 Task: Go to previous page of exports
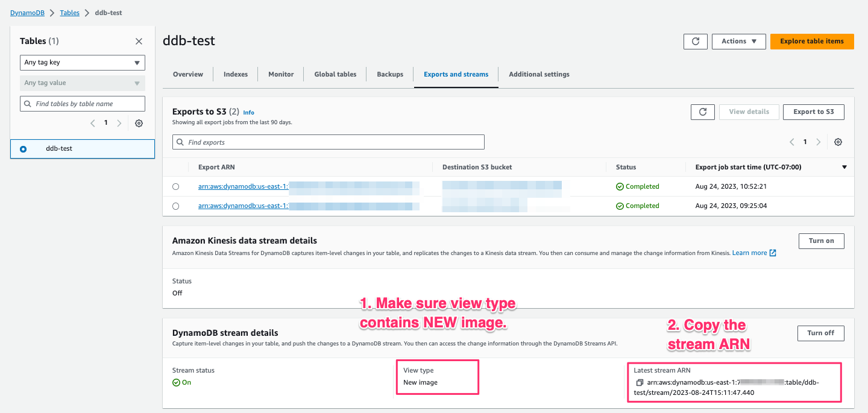click(x=792, y=142)
